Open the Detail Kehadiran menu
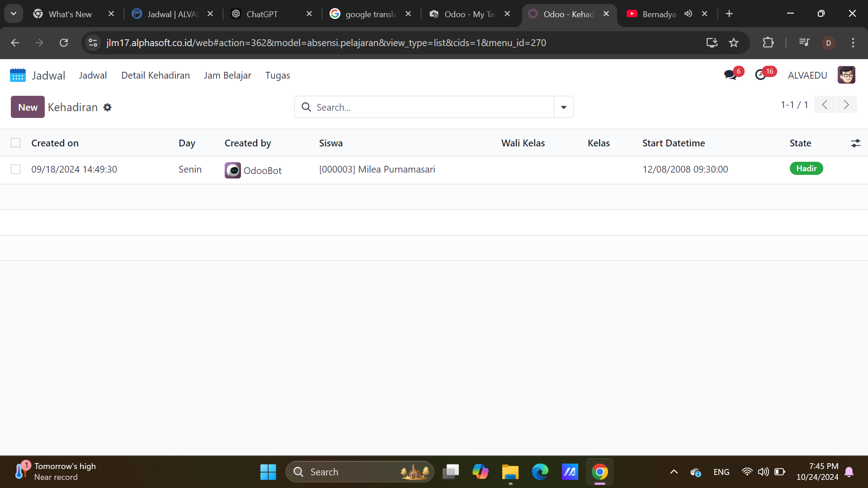The image size is (868, 488). click(155, 75)
